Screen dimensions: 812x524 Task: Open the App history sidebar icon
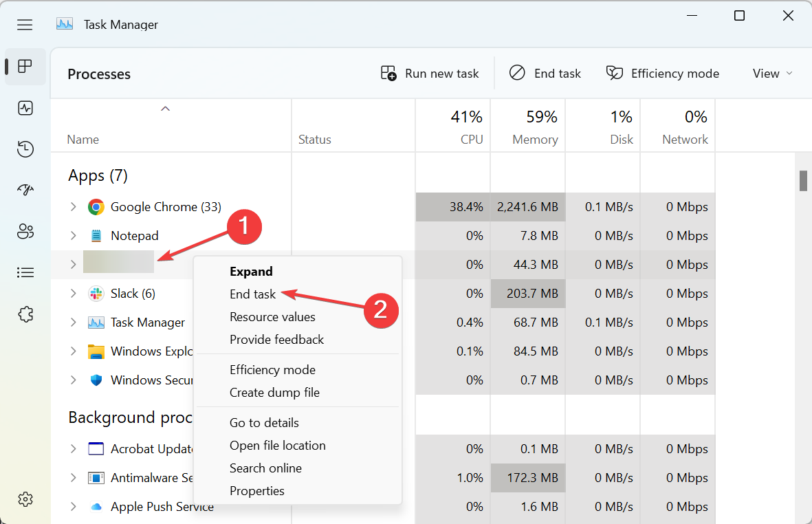pos(25,149)
